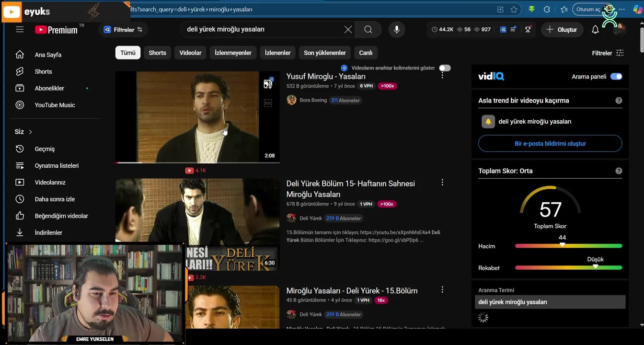Image resolution: width=644 pixels, height=345 pixels.
Task: Click the vidIQ logo in panel
Action: 491,76
